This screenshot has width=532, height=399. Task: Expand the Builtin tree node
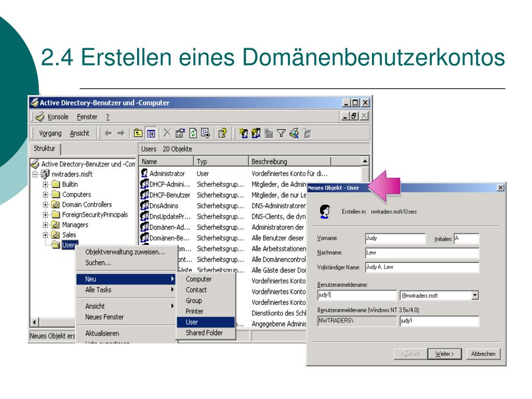45,184
